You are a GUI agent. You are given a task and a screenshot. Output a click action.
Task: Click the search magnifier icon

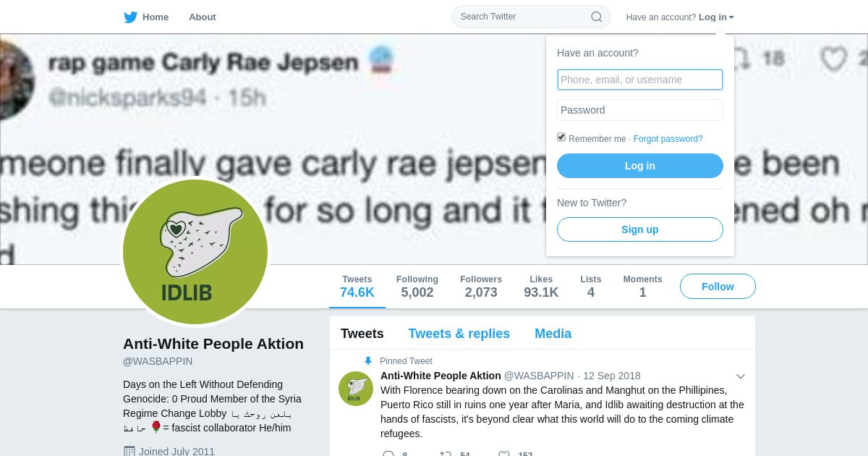597,17
